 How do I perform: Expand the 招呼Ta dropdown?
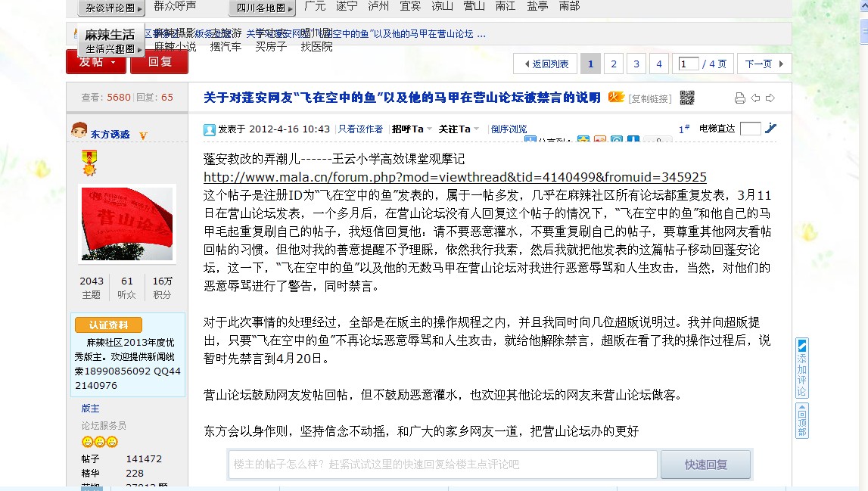click(x=412, y=129)
